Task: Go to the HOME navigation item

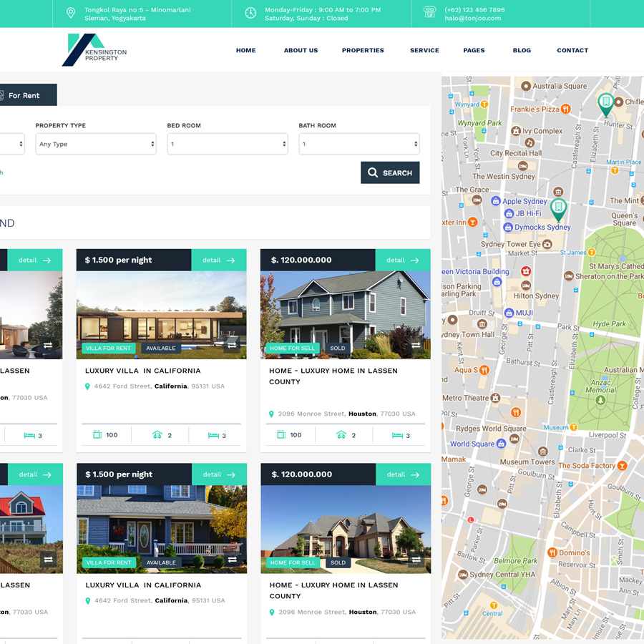Action: click(x=245, y=50)
